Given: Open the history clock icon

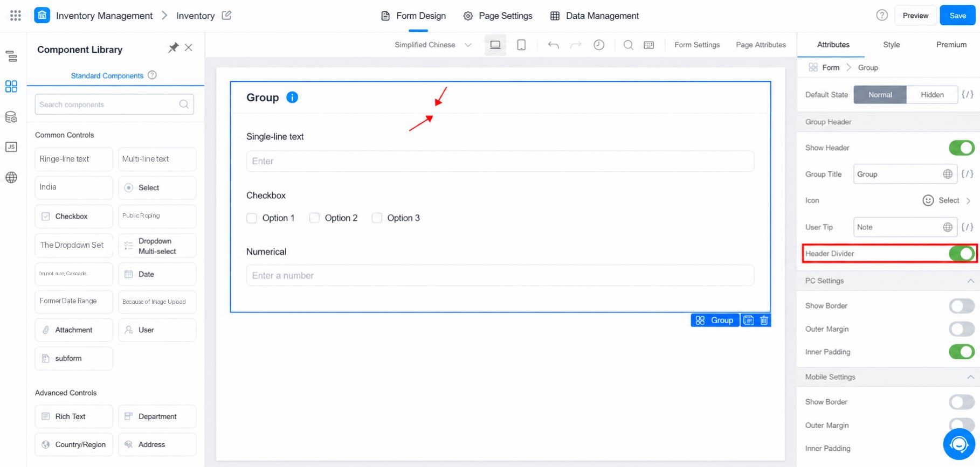Looking at the screenshot, I should point(599,45).
